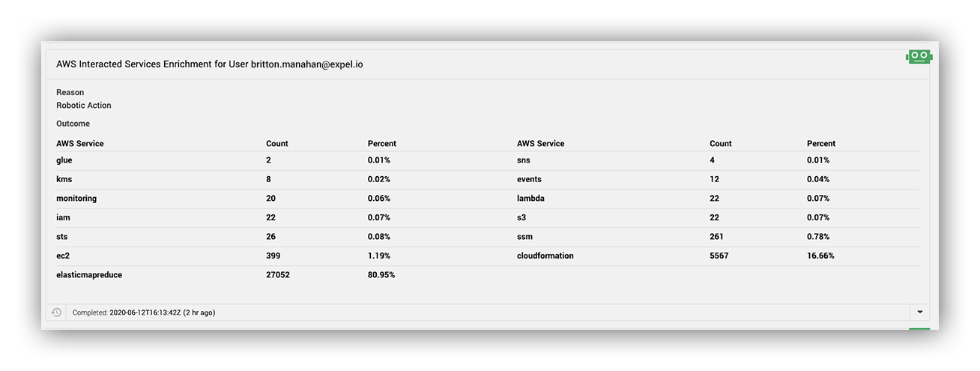Click the left AWS Service column header
The image size is (980, 371).
coord(80,143)
